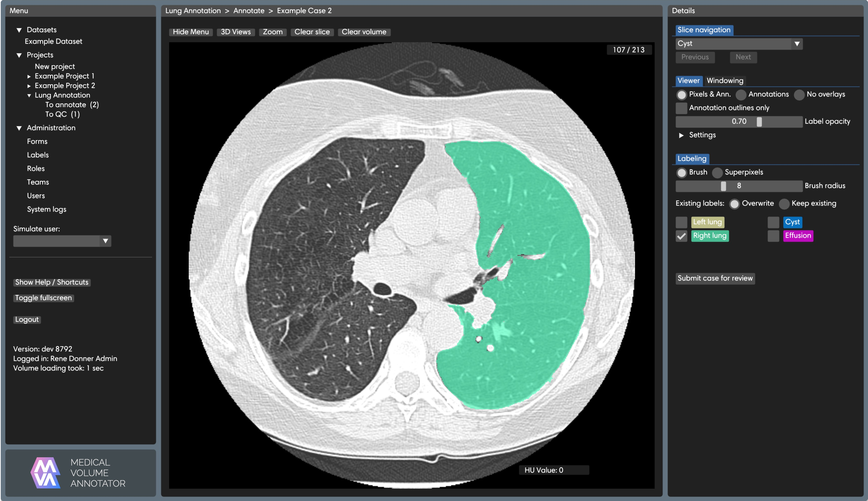Image resolution: width=868 pixels, height=501 pixels.
Task: Choose Keep existing for existing labels
Action: tap(784, 204)
